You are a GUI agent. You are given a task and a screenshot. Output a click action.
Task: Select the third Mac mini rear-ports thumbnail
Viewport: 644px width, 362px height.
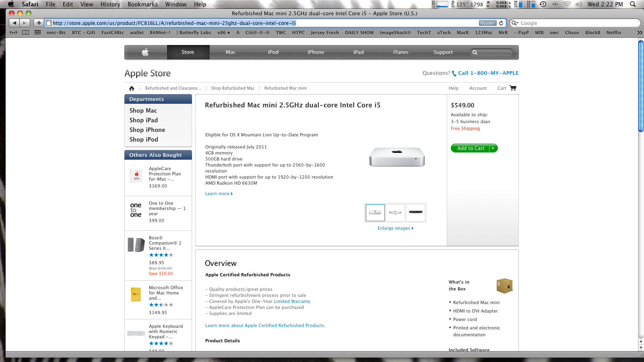(x=416, y=213)
